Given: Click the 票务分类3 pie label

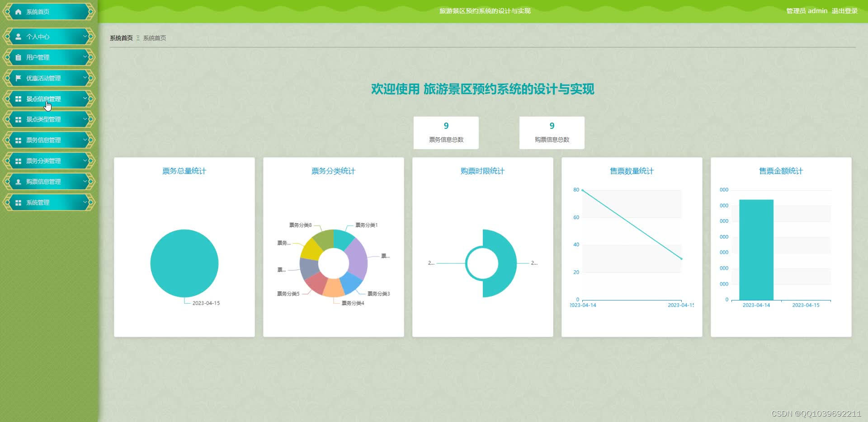Looking at the screenshot, I should (378, 294).
